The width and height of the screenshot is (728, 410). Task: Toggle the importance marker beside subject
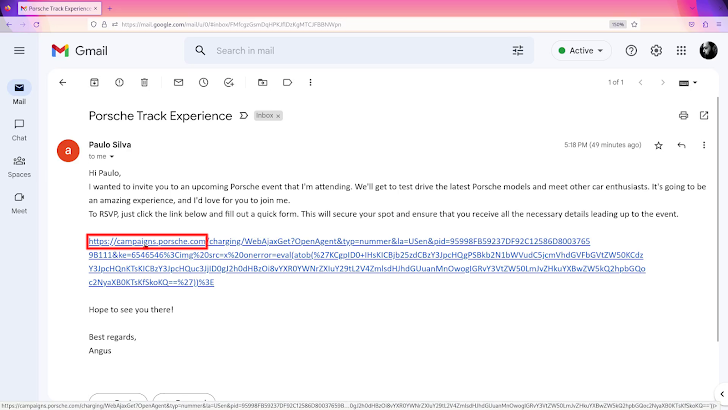point(243,116)
